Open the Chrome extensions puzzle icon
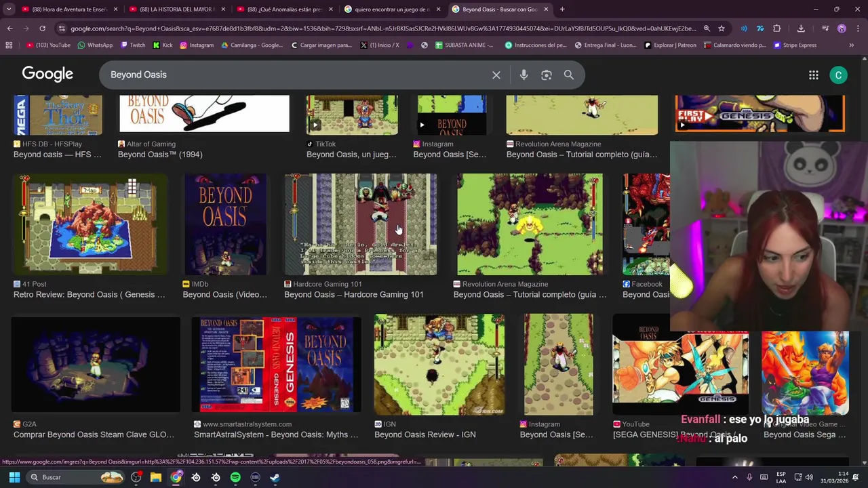The height and width of the screenshot is (488, 868). pyautogui.click(x=777, y=28)
